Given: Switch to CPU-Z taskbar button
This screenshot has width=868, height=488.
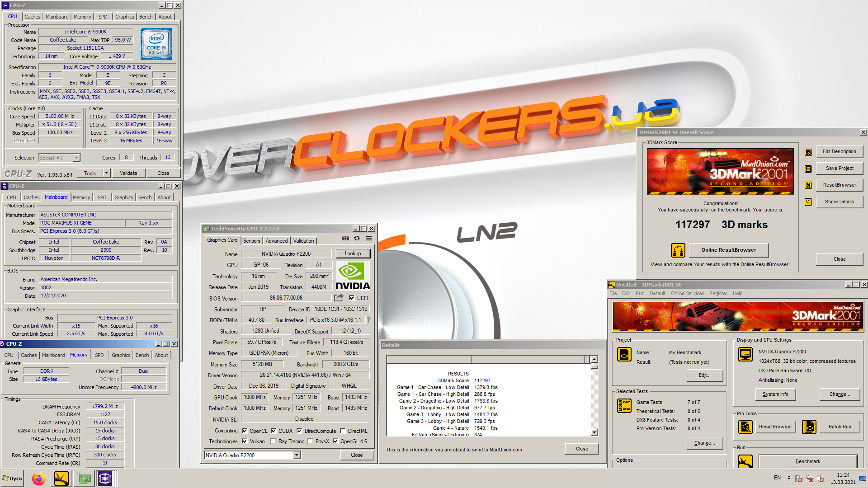Looking at the screenshot, I should [105, 478].
